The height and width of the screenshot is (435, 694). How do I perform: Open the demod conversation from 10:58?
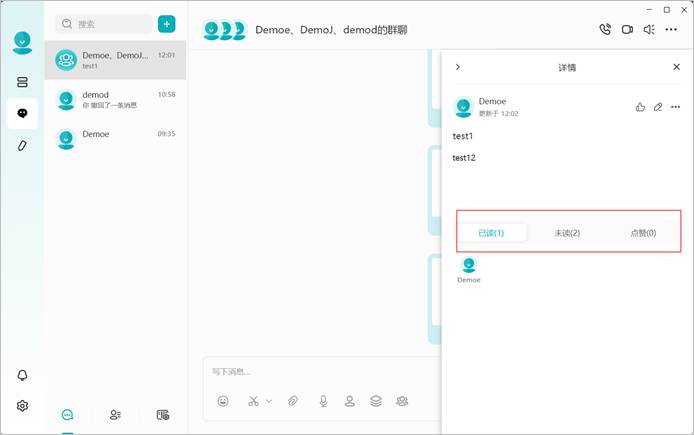[x=116, y=99]
